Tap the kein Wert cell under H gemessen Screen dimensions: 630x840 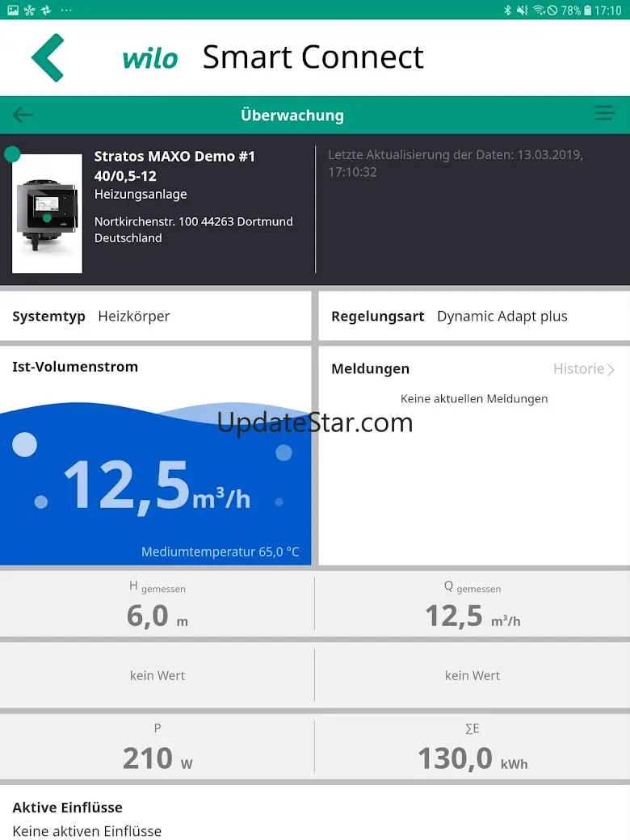pos(157,675)
